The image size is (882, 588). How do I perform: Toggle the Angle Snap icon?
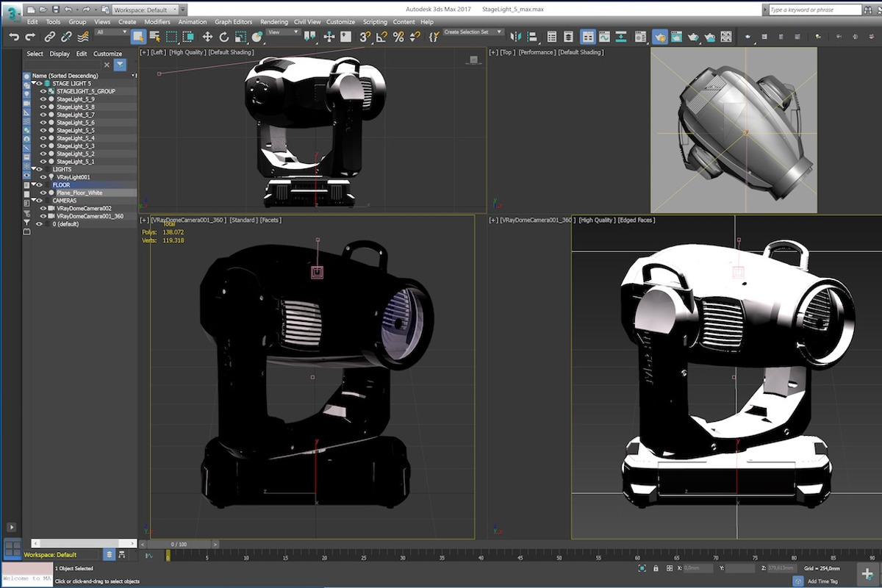(381, 37)
